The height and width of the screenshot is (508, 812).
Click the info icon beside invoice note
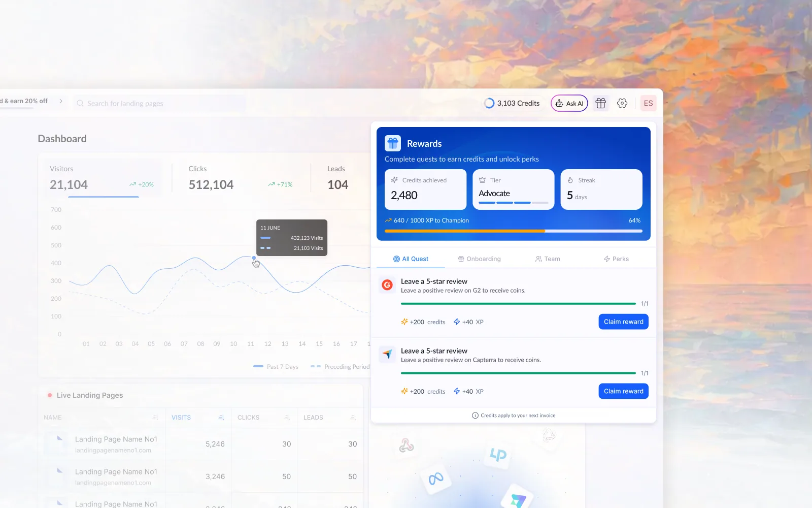475,416
